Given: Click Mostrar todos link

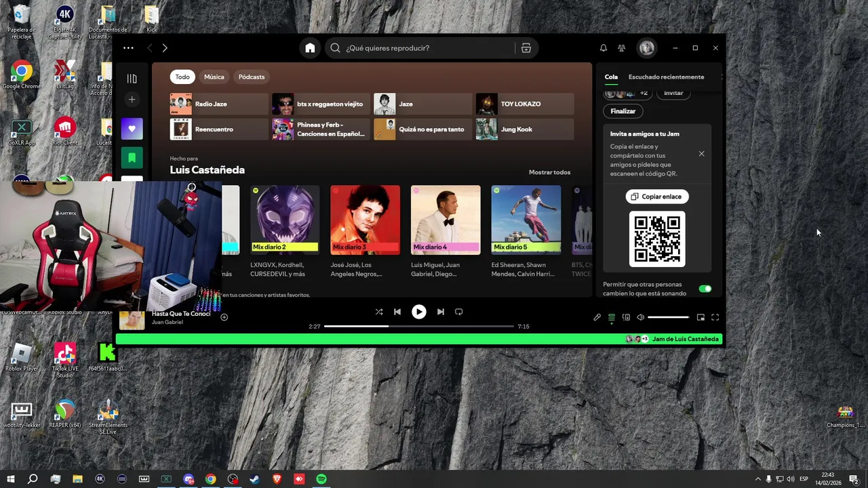Looking at the screenshot, I should (549, 172).
